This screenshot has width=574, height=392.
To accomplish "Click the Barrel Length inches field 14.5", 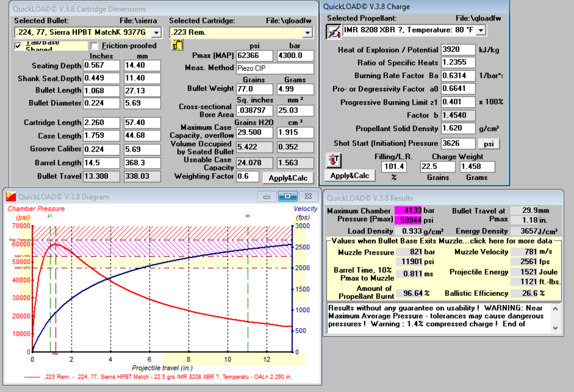I will tap(102, 163).
